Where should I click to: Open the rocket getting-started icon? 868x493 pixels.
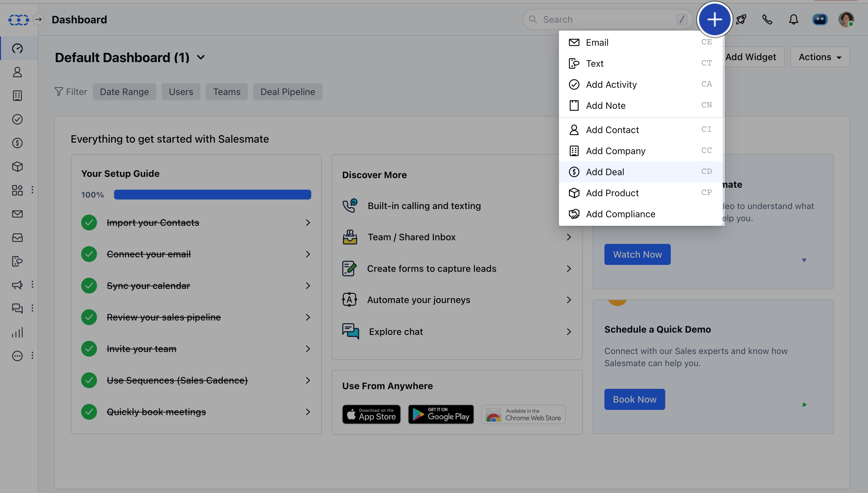[741, 19]
